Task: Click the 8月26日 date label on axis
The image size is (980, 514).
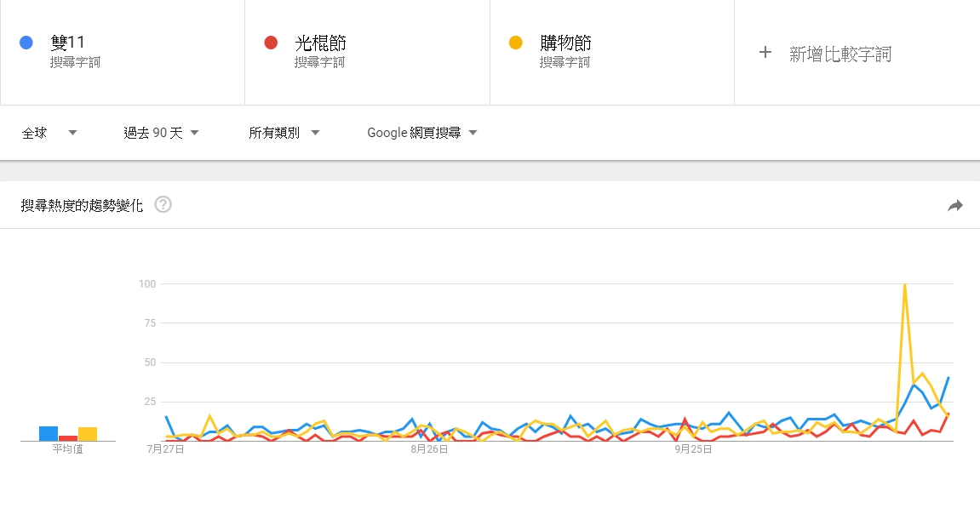Action: 429,449
